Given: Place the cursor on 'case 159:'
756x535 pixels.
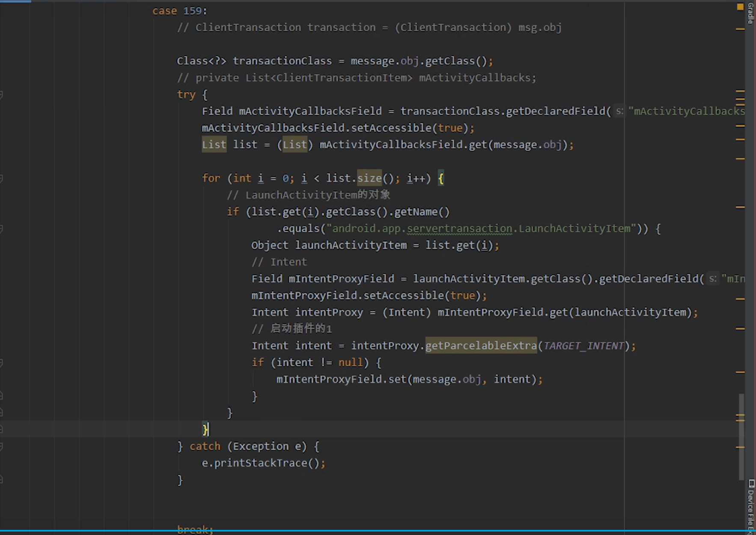Looking at the screenshot, I should [180, 11].
